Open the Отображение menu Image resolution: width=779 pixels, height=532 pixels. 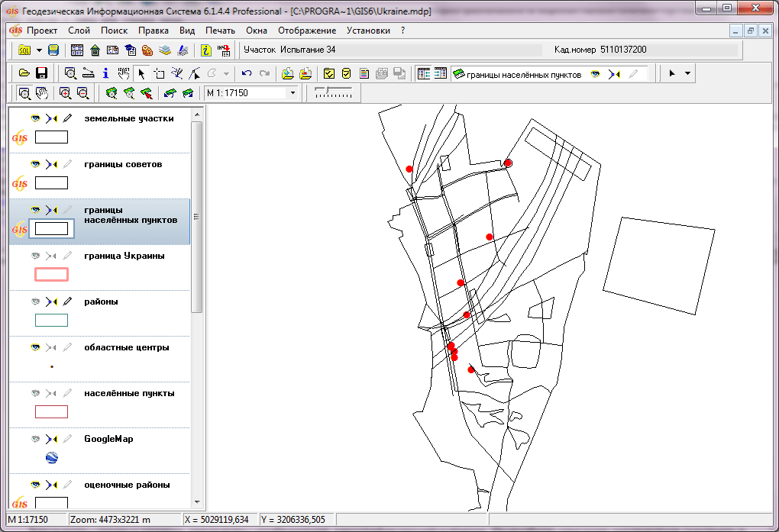coord(306,31)
